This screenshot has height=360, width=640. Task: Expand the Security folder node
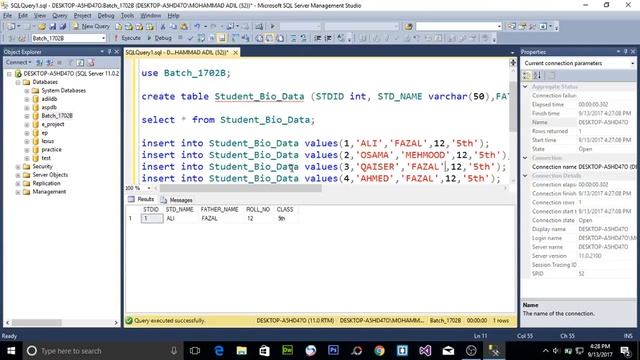coord(18,167)
